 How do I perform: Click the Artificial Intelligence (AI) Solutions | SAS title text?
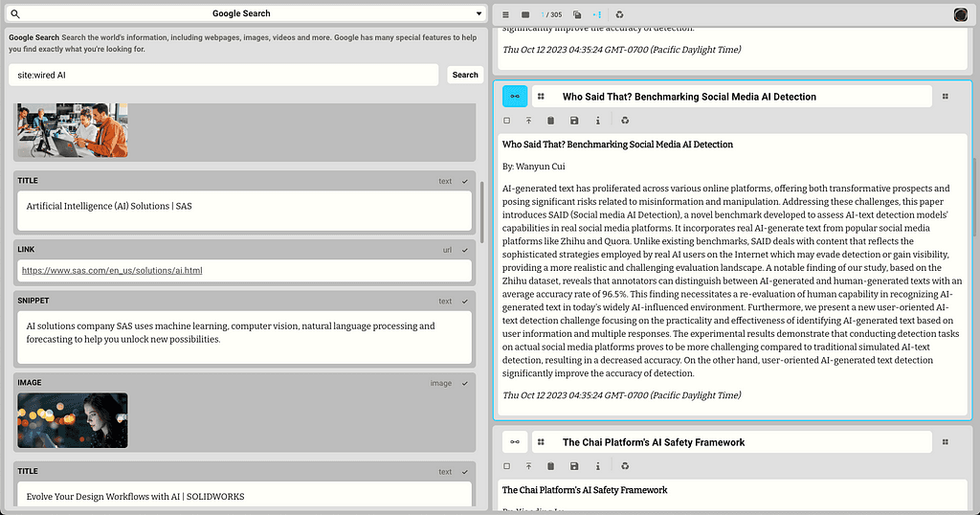coord(109,206)
